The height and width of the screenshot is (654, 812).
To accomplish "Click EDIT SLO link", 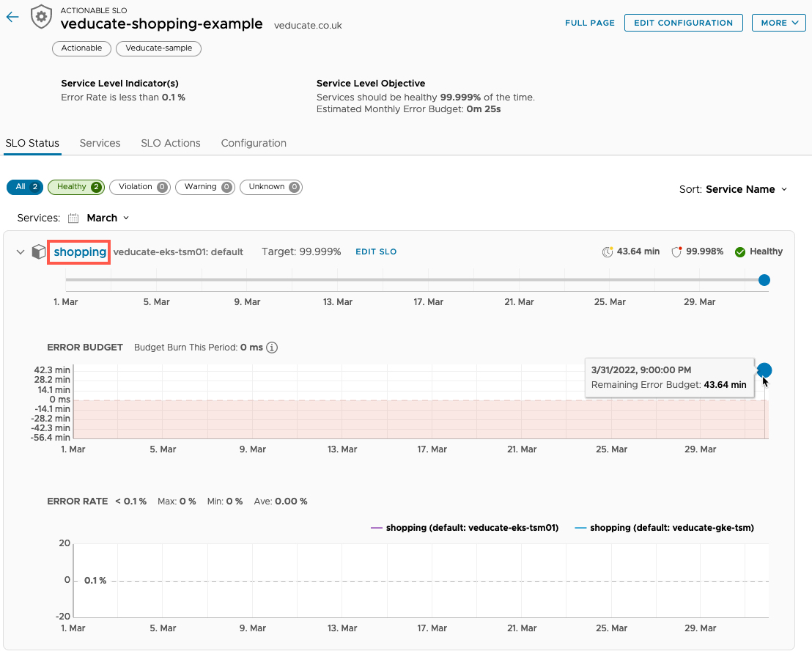I will [376, 252].
